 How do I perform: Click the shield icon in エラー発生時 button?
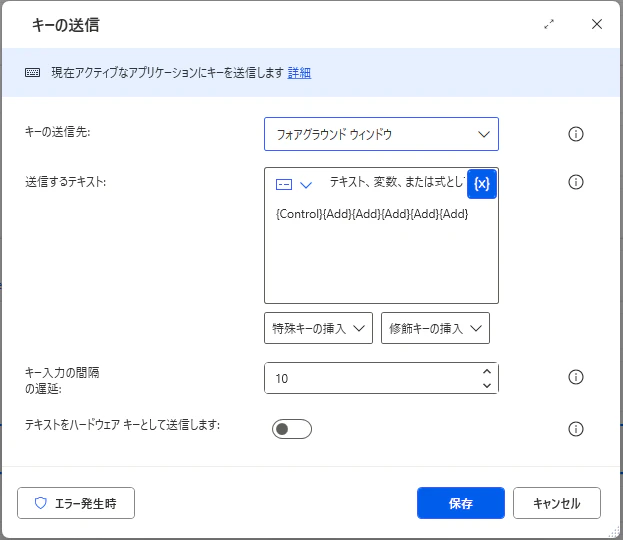(x=41, y=503)
